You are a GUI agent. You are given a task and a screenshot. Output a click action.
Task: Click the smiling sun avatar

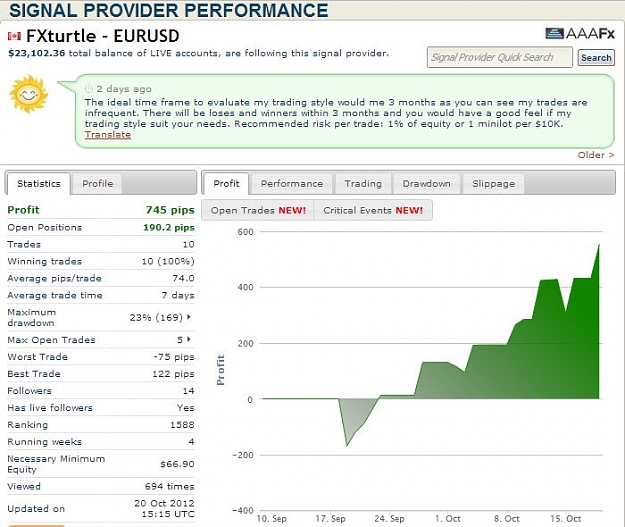(28, 94)
